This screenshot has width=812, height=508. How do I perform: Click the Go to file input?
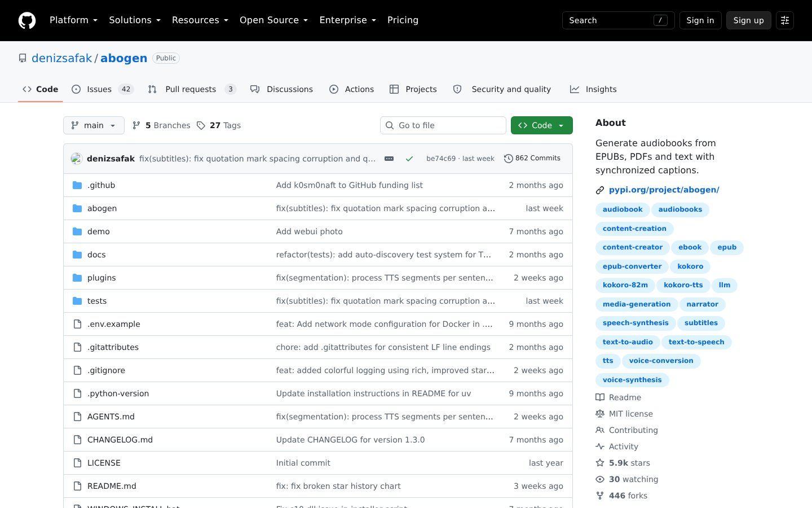tap(443, 125)
